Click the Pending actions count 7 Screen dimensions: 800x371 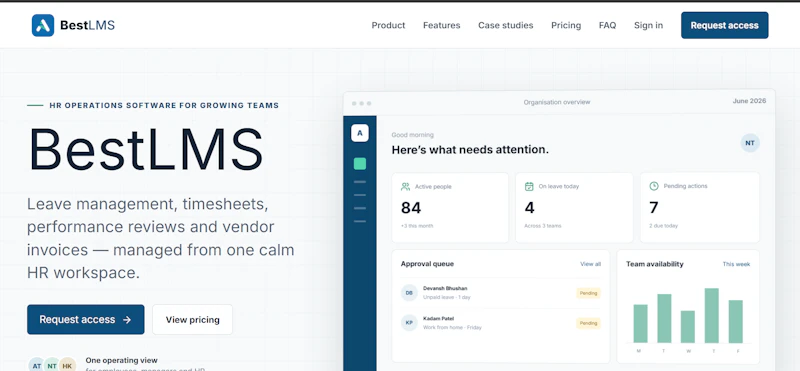click(654, 208)
